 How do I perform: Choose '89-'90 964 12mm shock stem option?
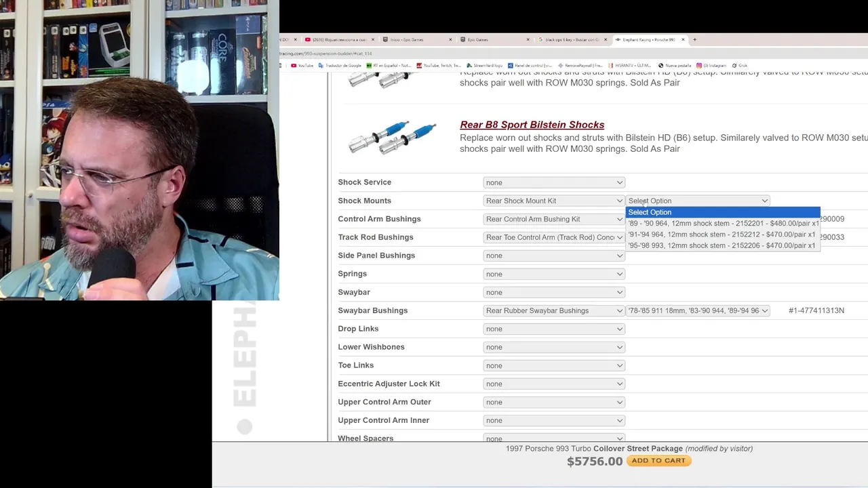(x=723, y=223)
